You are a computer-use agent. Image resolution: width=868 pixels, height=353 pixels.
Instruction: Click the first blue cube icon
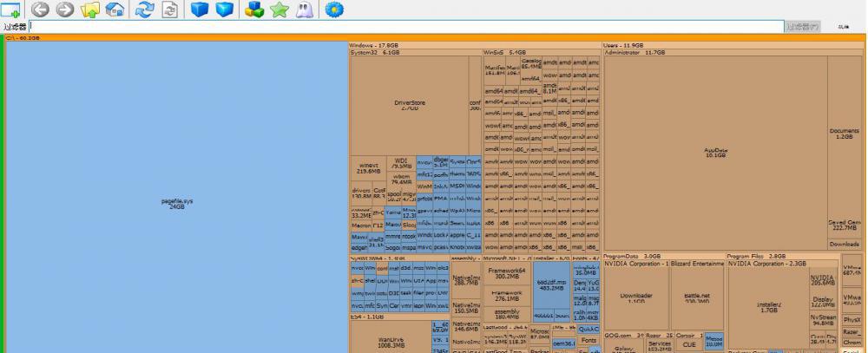click(x=200, y=9)
